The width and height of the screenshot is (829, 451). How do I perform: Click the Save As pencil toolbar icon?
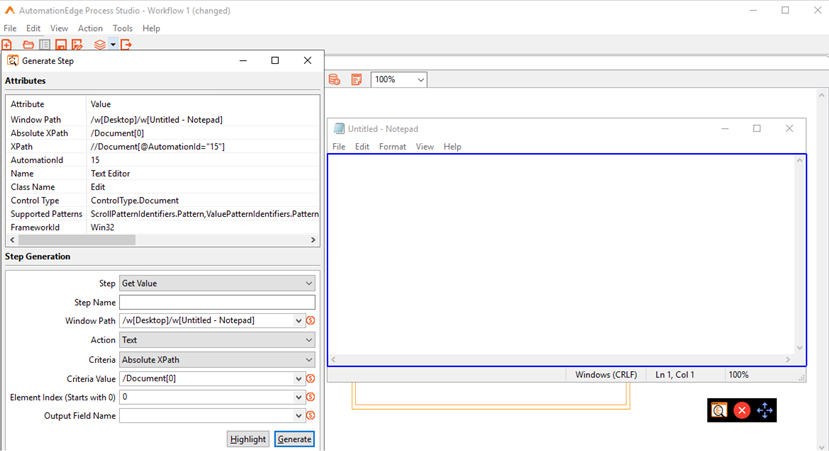[x=77, y=45]
